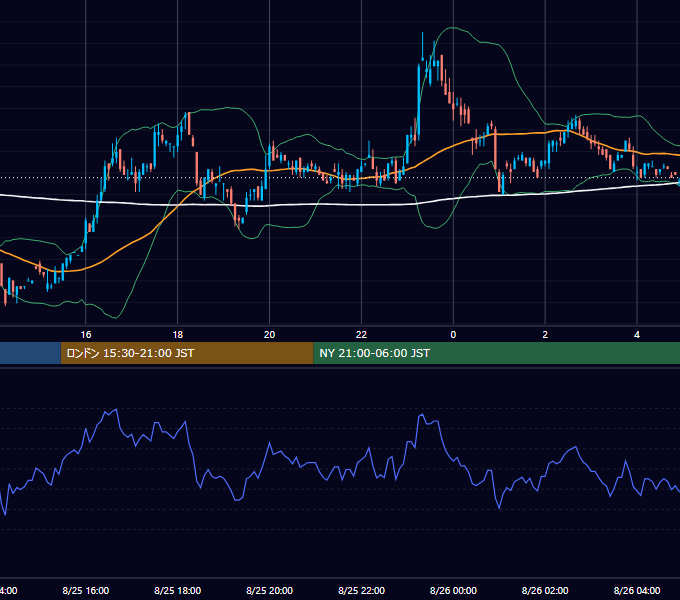The height and width of the screenshot is (600, 680).
Task: Select the 8/25 22:00 label on the oscillator axis
Action: (361, 590)
